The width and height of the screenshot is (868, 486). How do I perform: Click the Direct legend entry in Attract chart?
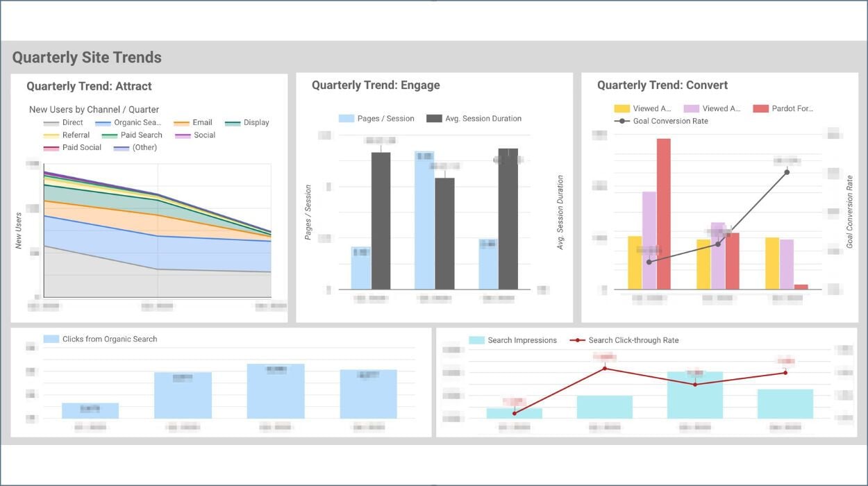point(63,122)
